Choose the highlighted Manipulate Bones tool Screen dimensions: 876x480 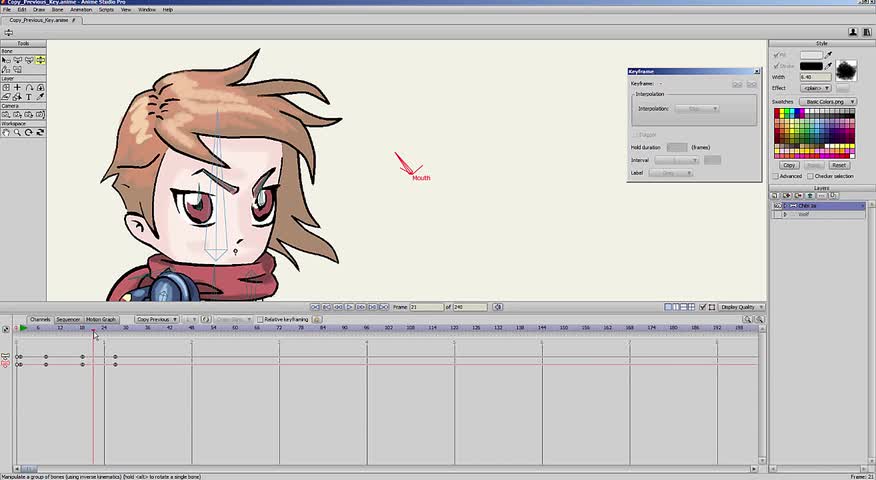pos(40,60)
